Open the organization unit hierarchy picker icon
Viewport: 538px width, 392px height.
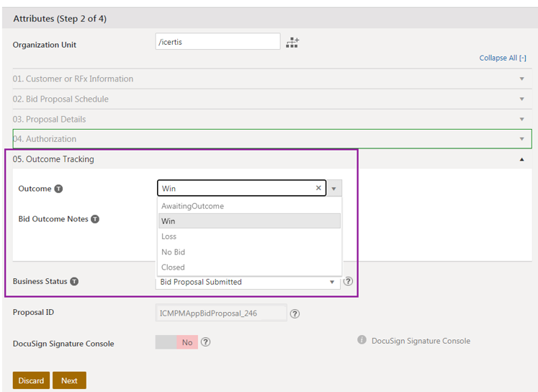[x=292, y=43]
